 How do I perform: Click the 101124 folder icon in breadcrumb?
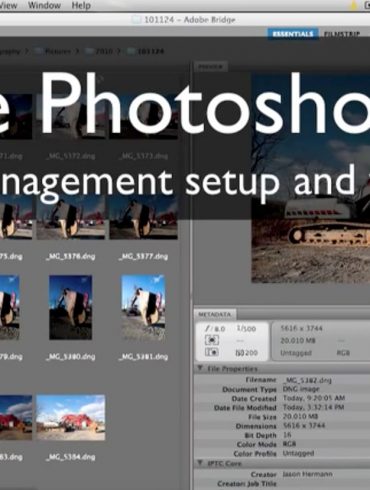coord(131,51)
